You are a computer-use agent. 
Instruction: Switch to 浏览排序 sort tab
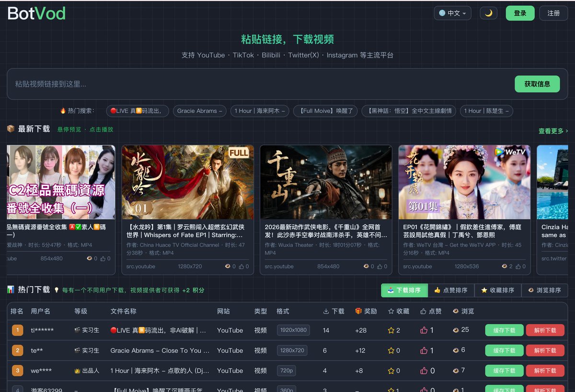pyautogui.click(x=544, y=290)
